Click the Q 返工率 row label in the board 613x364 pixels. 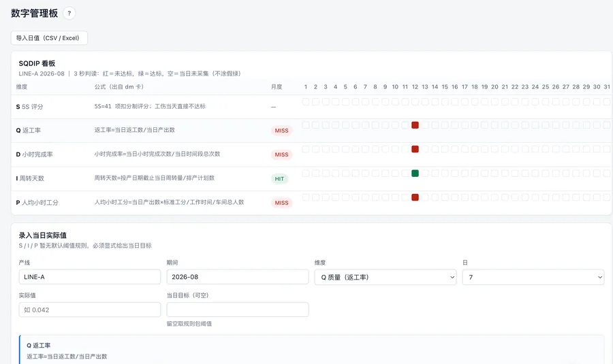pyautogui.click(x=28, y=131)
